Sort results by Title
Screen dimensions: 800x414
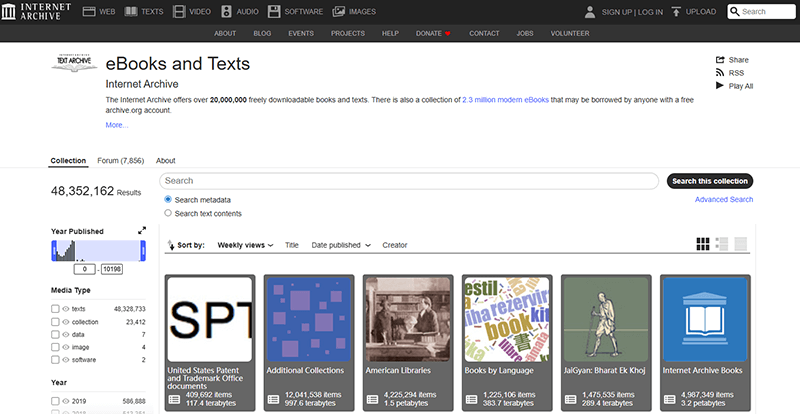coord(292,245)
